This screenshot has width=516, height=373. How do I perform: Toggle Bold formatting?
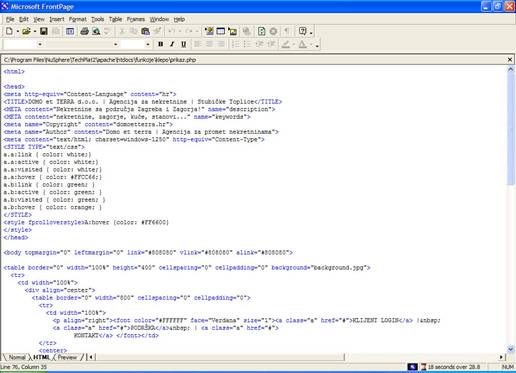[161, 44]
